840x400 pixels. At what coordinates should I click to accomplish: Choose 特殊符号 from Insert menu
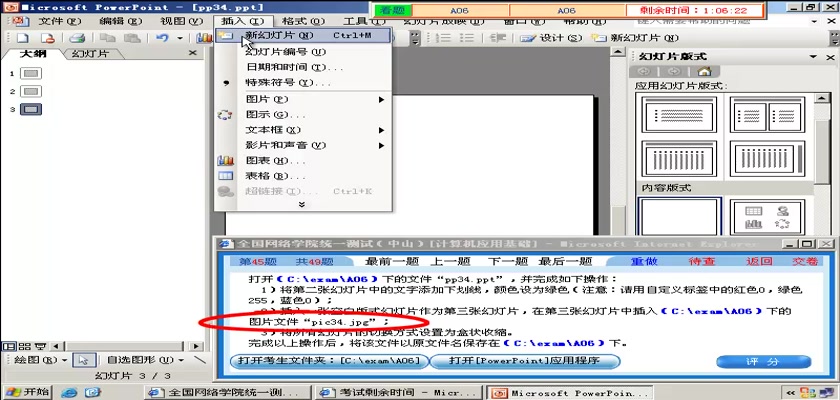tap(304, 83)
